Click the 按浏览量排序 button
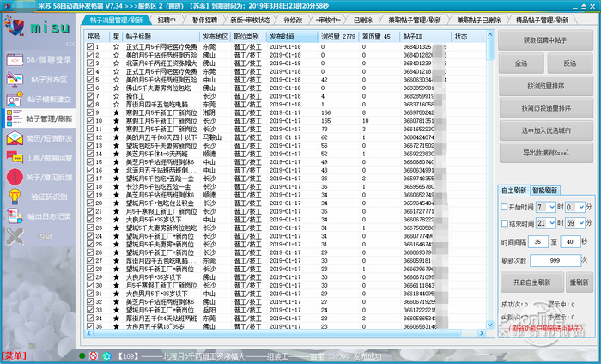This screenshot has width=601, height=364. pos(546,86)
